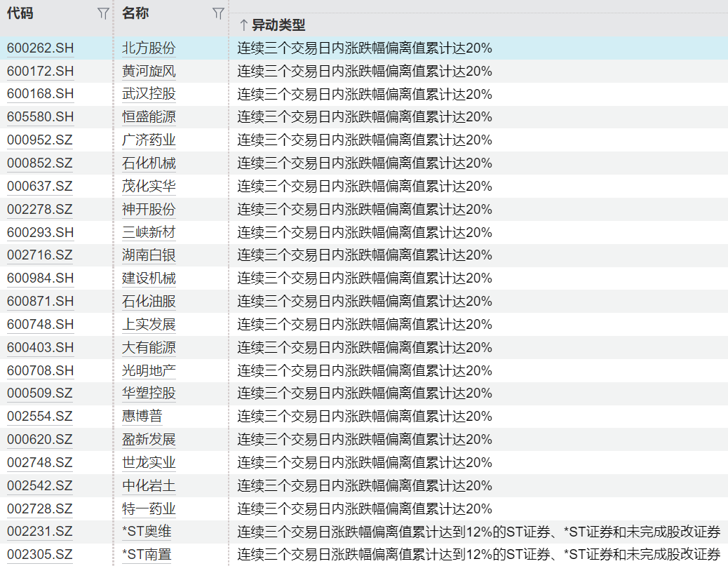Image resolution: width=728 pixels, height=566 pixels.
Task: Open *ST奥维 stock name link
Action: pos(146,532)
